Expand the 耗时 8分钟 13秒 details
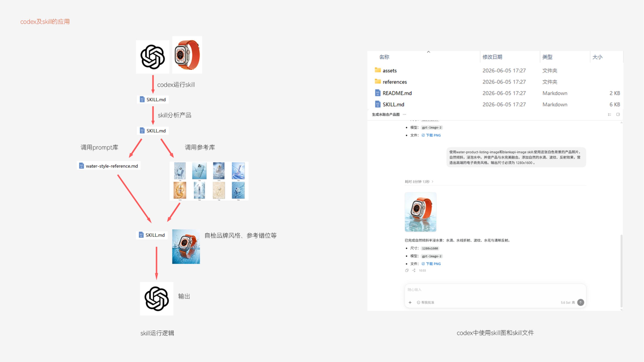644x362 pixels. pos(419,182)
